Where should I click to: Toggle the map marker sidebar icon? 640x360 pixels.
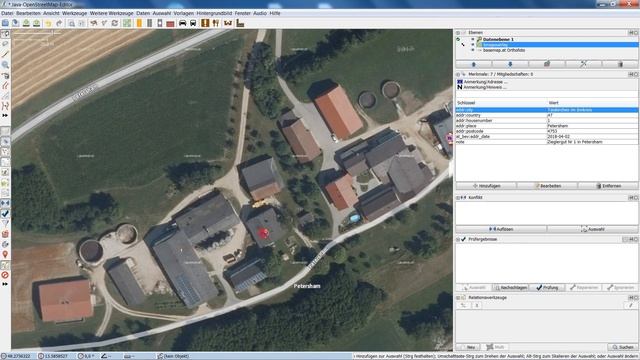[x=5, y=254]
